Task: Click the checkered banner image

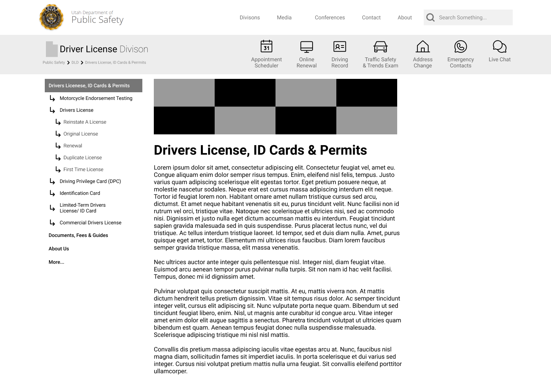Action: point(275,106)
